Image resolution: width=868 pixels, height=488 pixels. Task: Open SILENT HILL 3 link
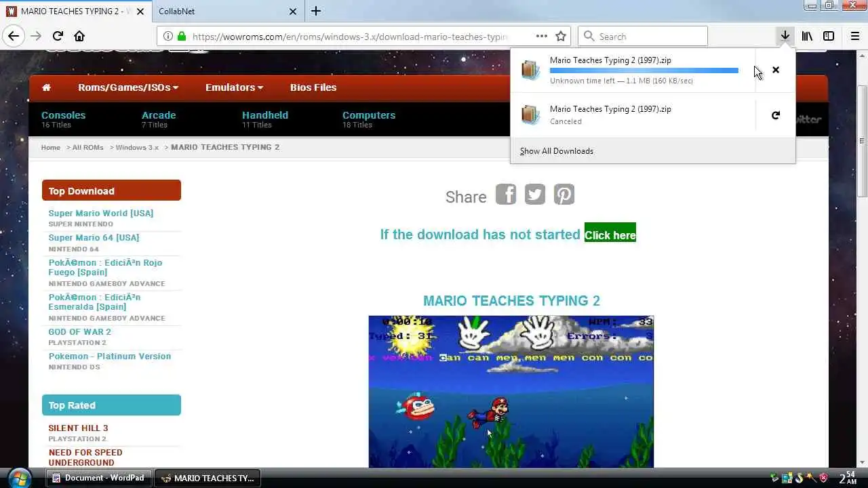click(78, 428)
